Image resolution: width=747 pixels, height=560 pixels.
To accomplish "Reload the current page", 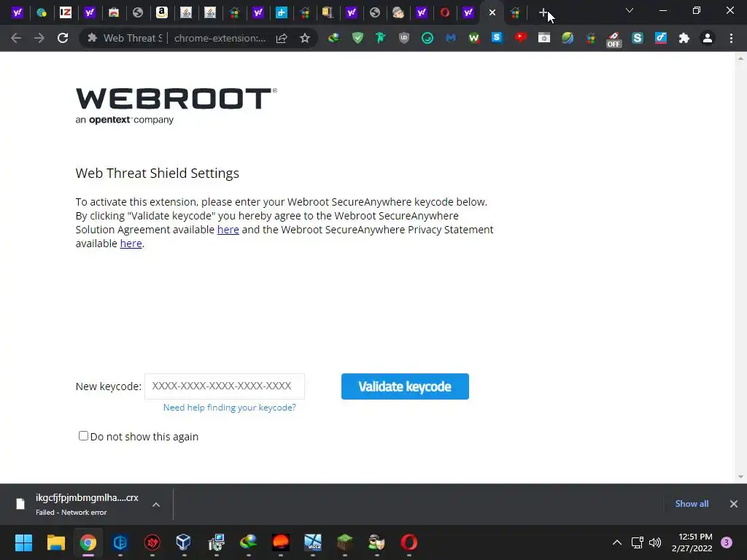I will (63, 38).
